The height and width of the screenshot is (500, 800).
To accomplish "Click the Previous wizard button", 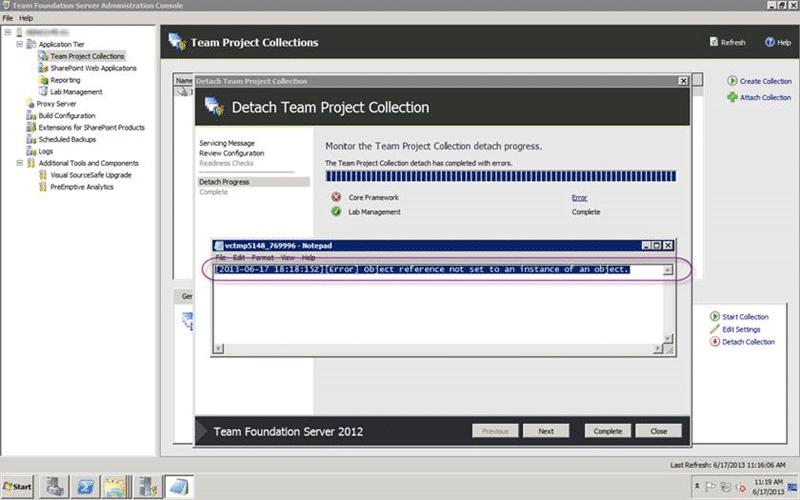I will point(495,431).
